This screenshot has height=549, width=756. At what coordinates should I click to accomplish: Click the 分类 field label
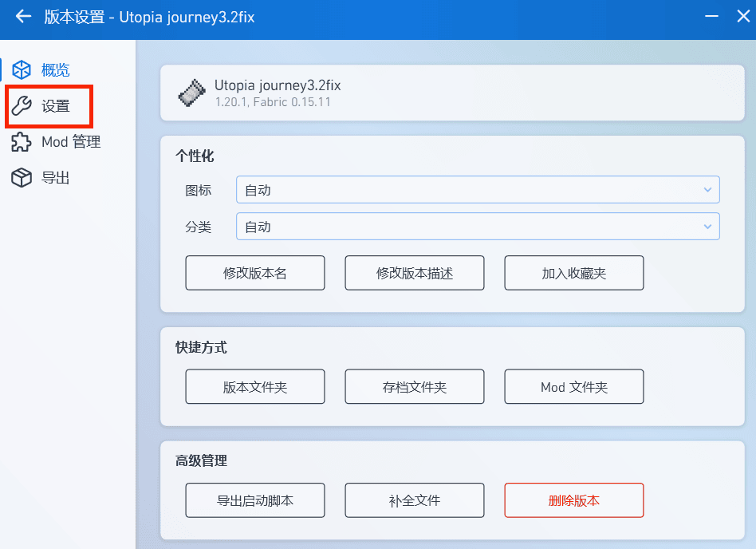click(x=198, y=227)
